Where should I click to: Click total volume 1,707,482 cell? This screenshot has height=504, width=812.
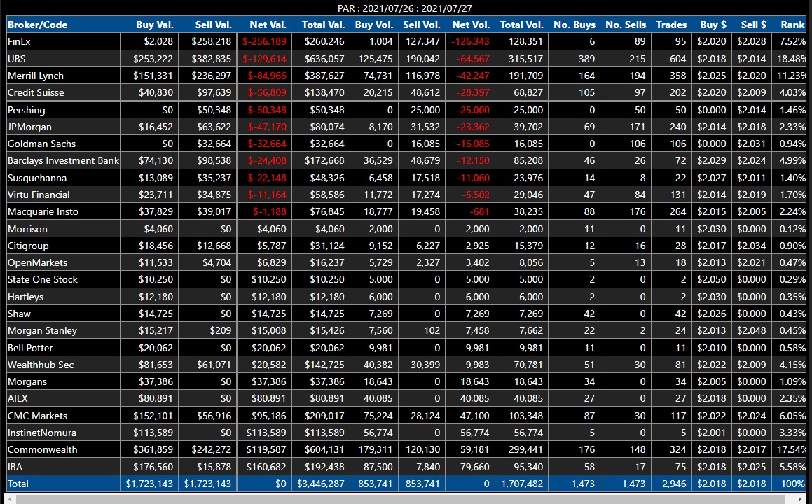pyautogui.click(x=522, y=484)
